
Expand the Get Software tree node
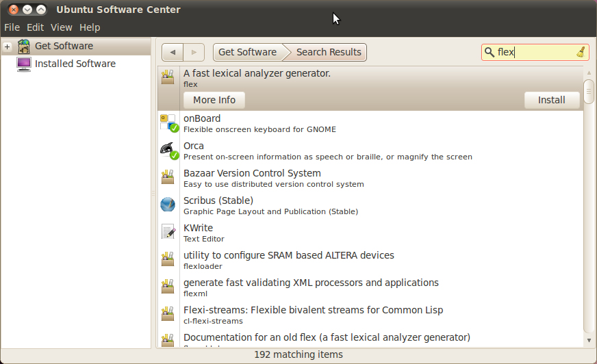(7, 47)
